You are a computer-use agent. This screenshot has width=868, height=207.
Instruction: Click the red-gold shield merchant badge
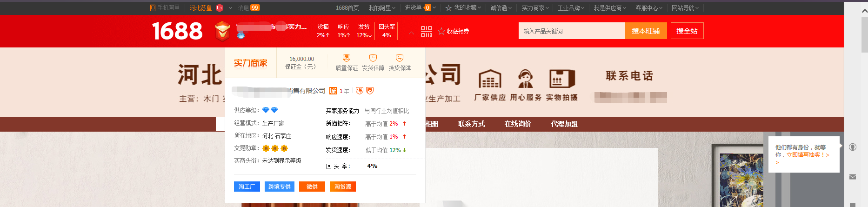(222, 31)
